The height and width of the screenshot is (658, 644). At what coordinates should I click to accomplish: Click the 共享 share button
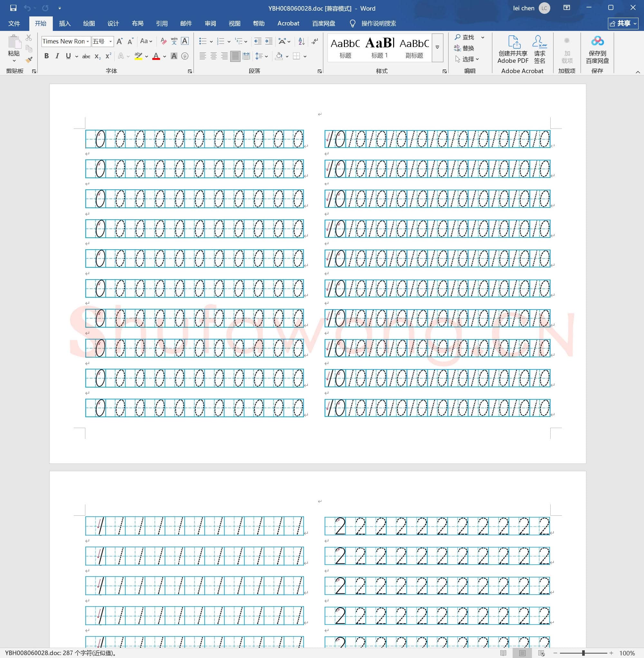pyautogui.click(x=623, y=23)
